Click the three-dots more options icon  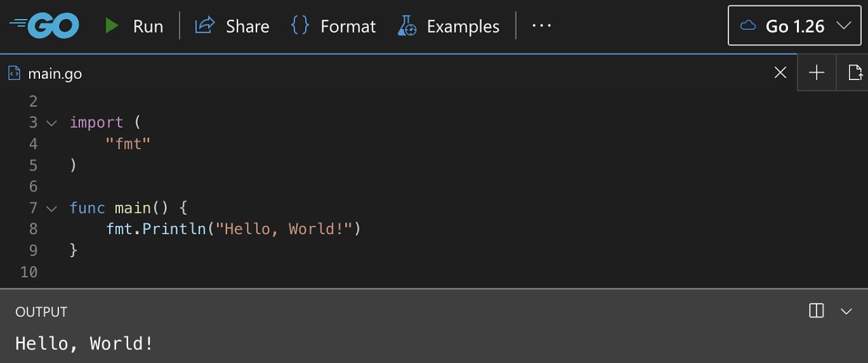point(541,26)
